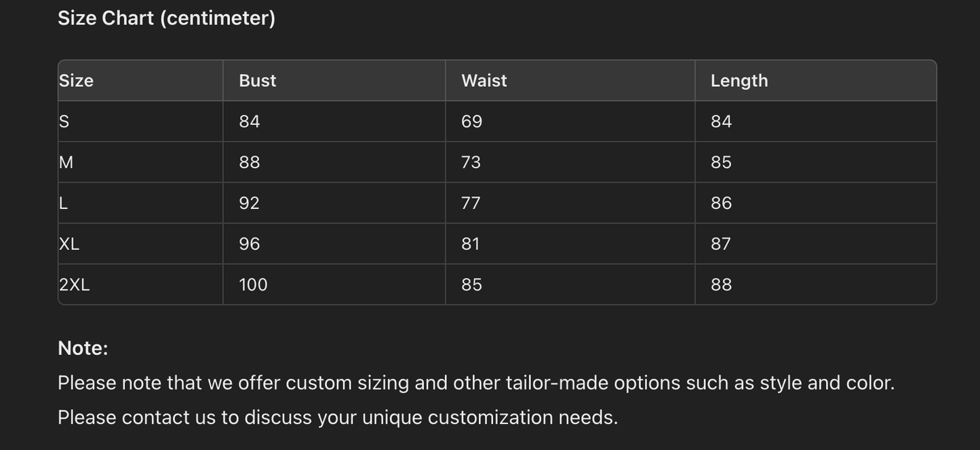Click the Length column header

point(739,81)
